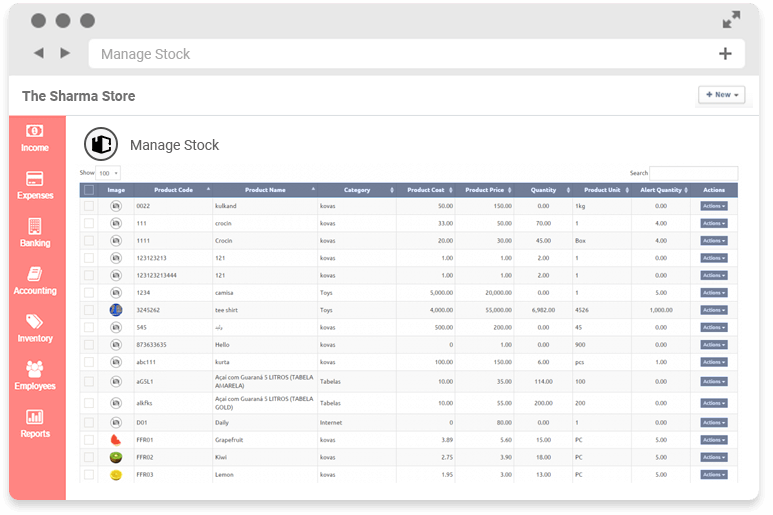Image resolution: width=773 pixels, height=515 pixels.
Task: Open the Income section icon
Action: (35, 131)
